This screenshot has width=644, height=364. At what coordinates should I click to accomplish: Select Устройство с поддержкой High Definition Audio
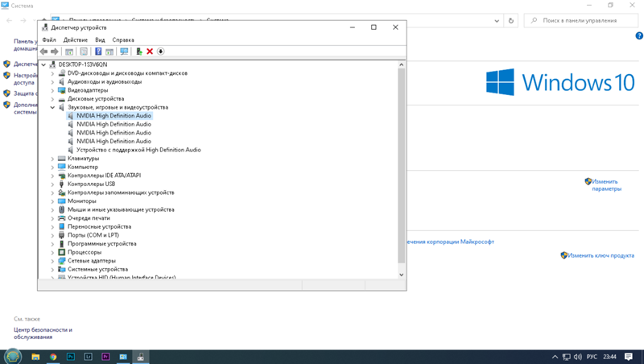(x=138, y=150)
